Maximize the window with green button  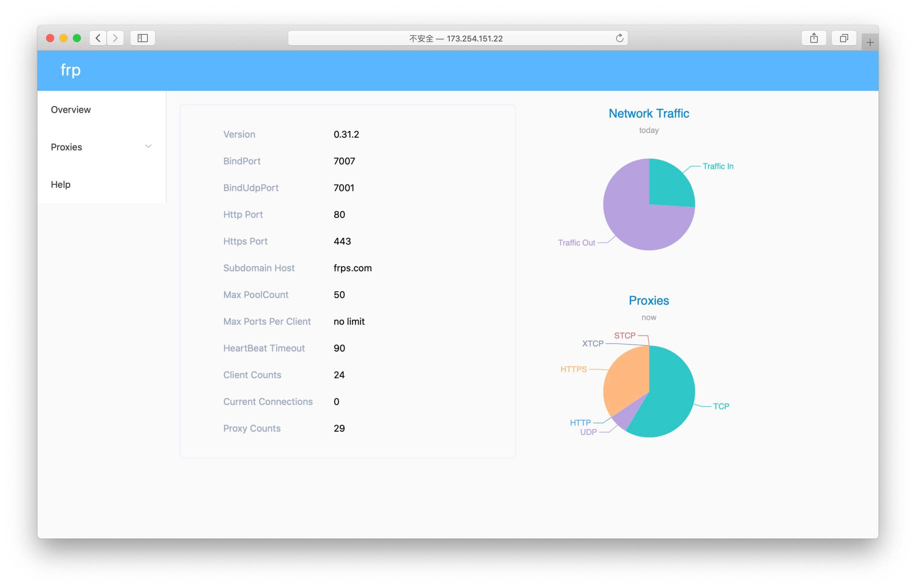click(x=77, y=38)
